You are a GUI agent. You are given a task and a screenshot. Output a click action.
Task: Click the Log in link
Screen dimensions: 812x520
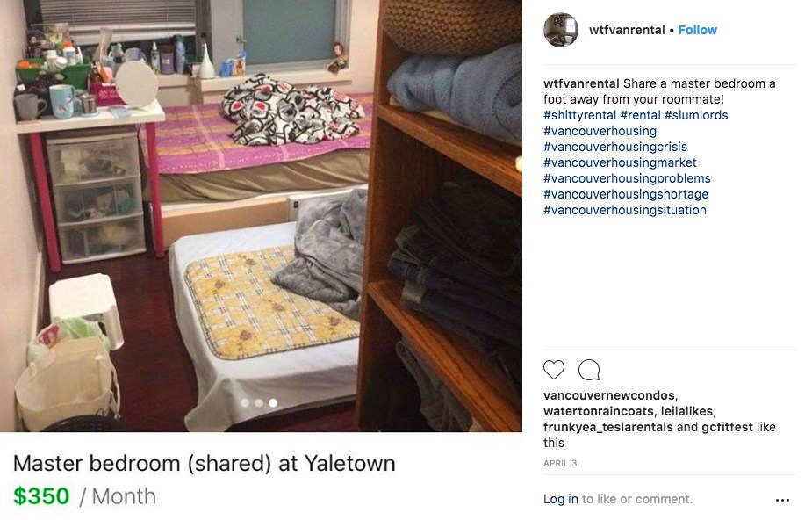(x=560, y=499)
